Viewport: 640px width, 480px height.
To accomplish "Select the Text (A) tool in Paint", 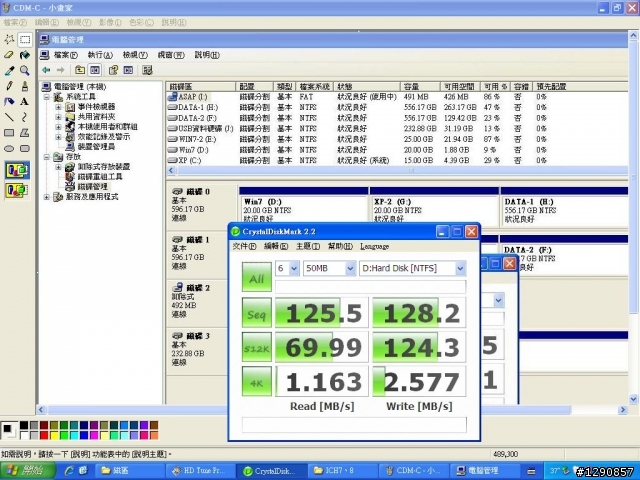I will tap(25, 102).
